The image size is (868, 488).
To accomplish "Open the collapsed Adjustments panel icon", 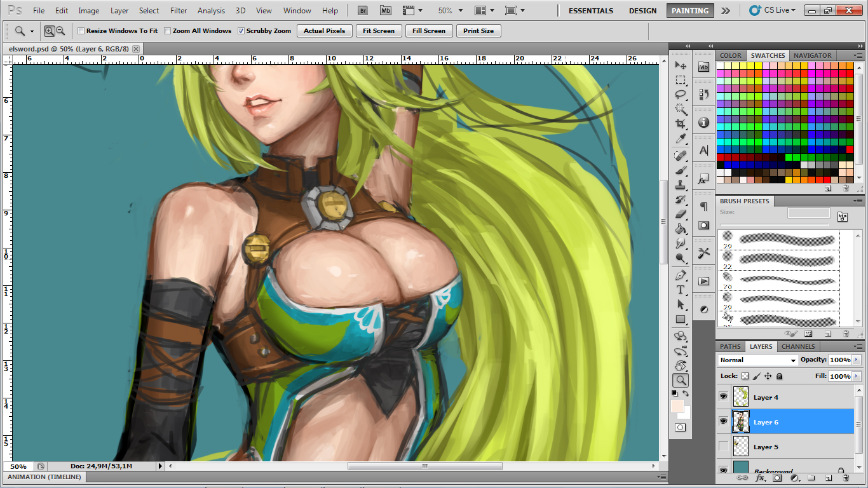I will (703, 309).
